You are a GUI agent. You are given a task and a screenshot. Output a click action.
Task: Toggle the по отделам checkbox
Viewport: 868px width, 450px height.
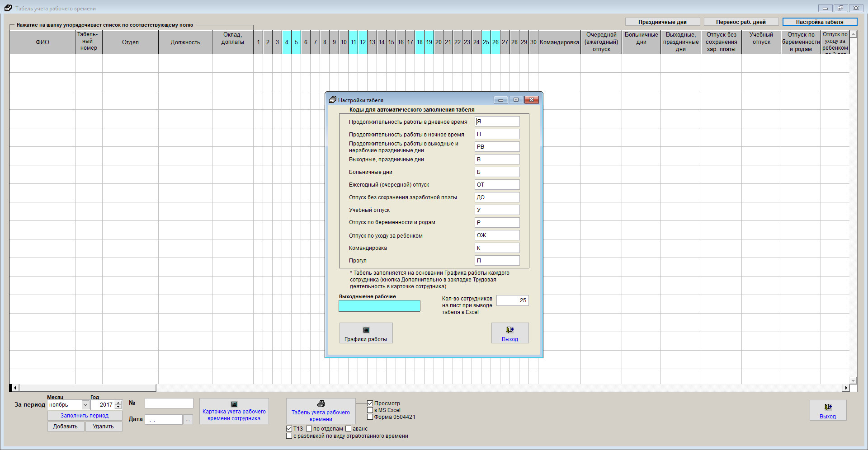309,429
